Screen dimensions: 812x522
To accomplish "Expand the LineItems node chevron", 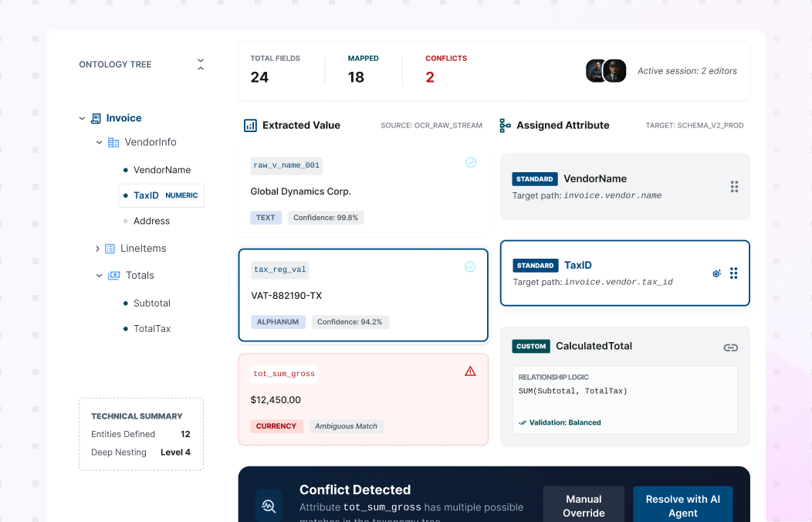I will point(97,249).
